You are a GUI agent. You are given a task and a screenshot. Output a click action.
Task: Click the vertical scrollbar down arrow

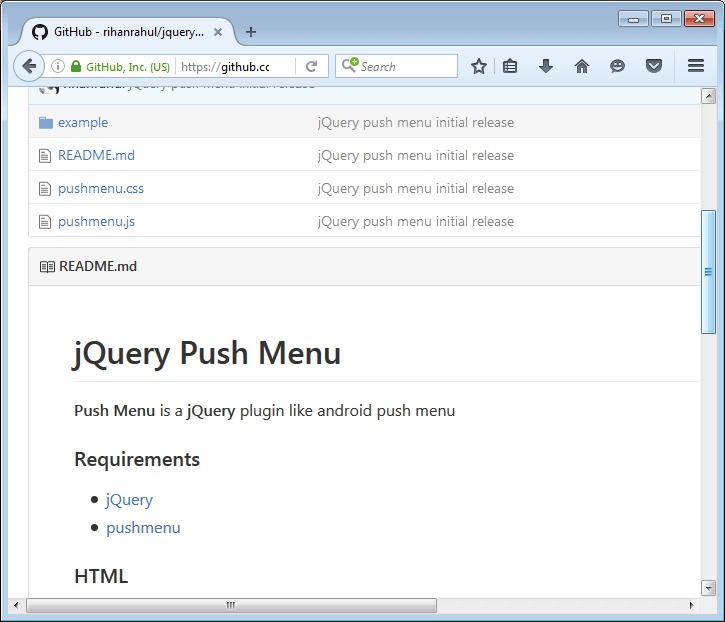click(x=708, y=587)
